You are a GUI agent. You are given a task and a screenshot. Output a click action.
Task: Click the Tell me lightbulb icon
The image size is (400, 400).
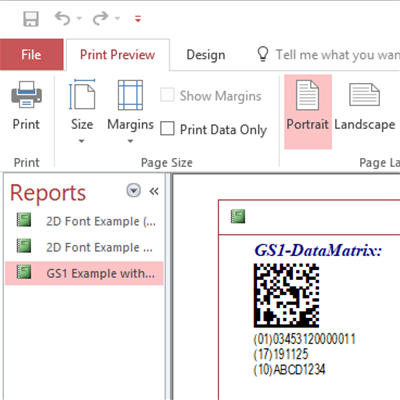pos(263,54)
